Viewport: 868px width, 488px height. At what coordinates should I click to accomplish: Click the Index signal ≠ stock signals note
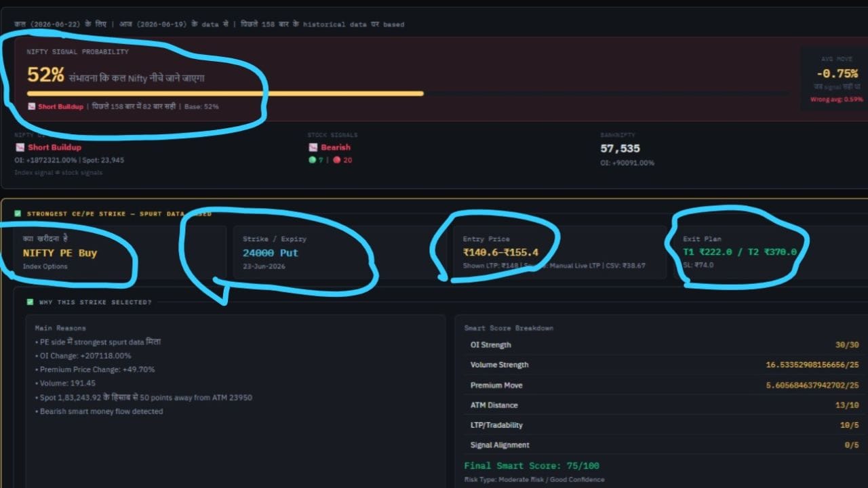pos(58,172)
